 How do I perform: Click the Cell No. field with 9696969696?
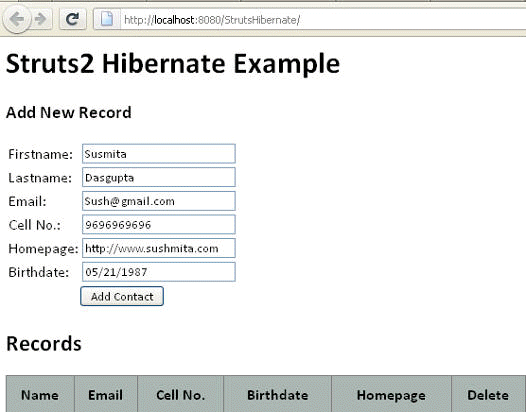(159, 224)
